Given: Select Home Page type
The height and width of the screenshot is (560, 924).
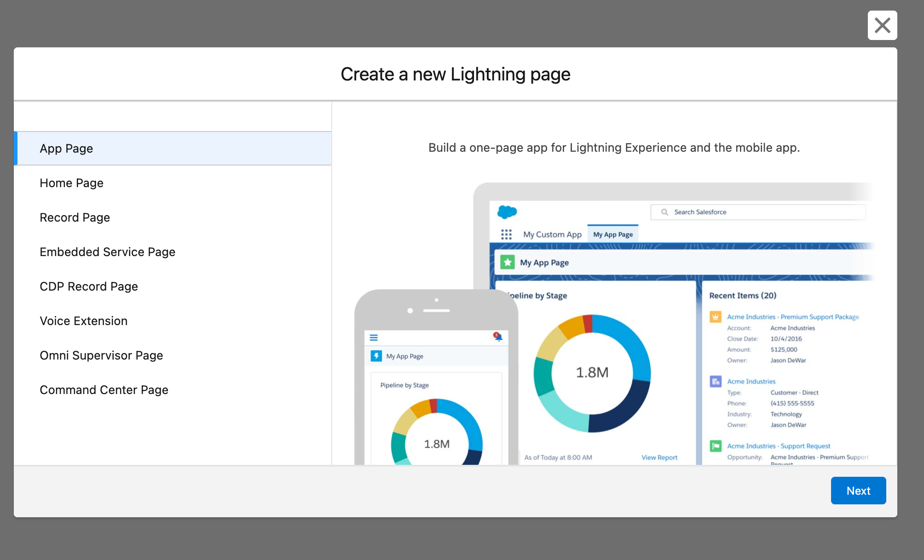Looking at the screenshot, I should pos(173,183).
